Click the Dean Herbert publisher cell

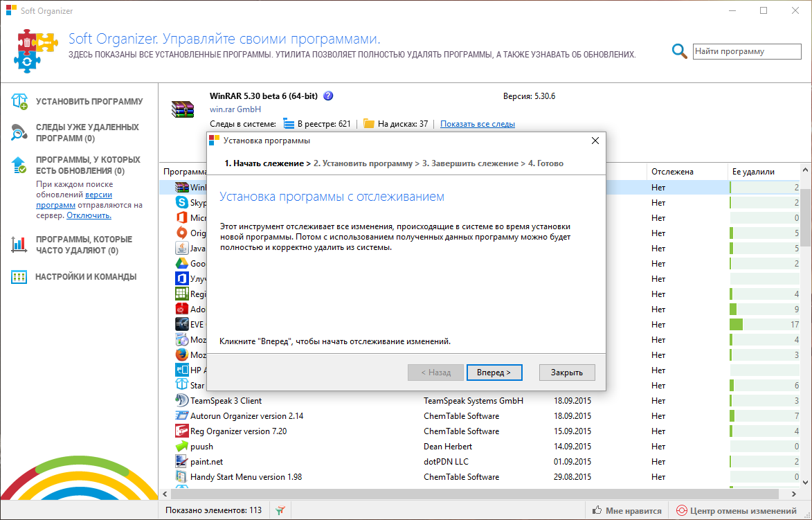447,447
